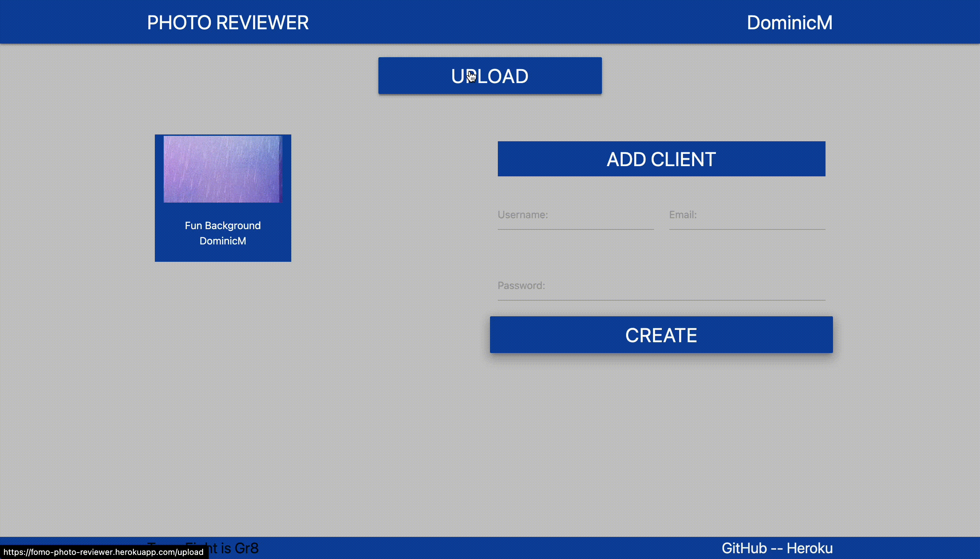The width and height of the screenshot is (980, 559).
Task: Open the Heroku footer link
Action: coord(809,548)
